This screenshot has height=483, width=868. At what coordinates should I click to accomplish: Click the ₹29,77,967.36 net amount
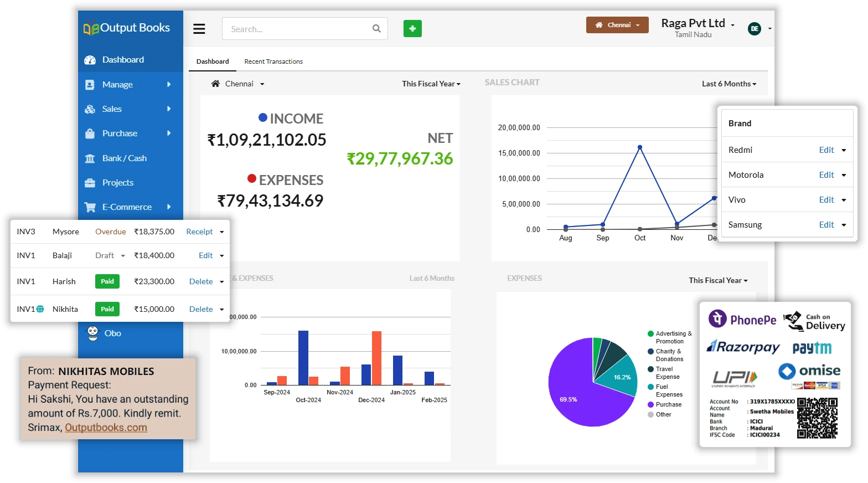tap(400, 159)
